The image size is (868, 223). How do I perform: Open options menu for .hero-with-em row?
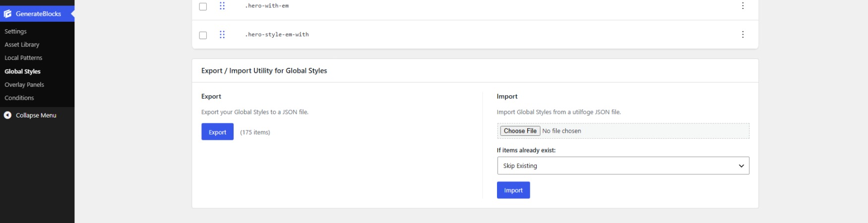(743, 6)
